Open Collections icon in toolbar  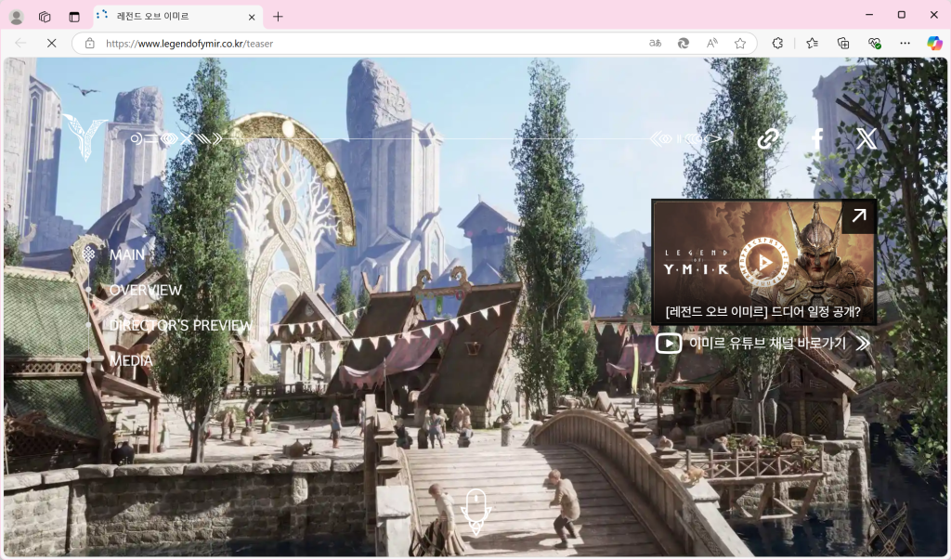tap(843, 43)
